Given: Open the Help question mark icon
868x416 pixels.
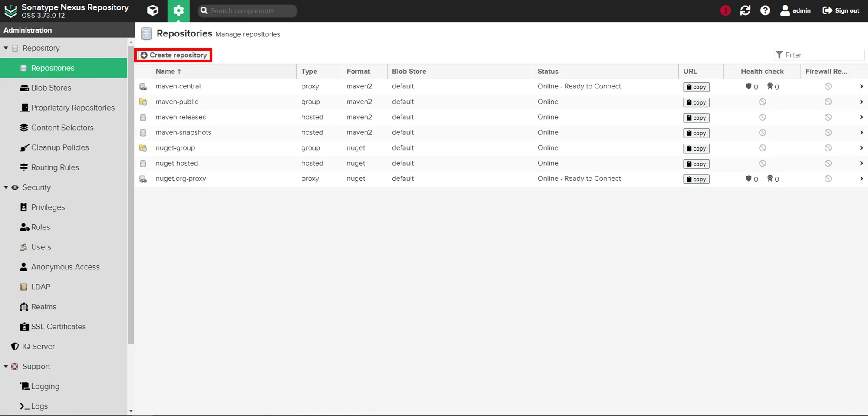Looking at the screenshot, I should coord(765,10).
